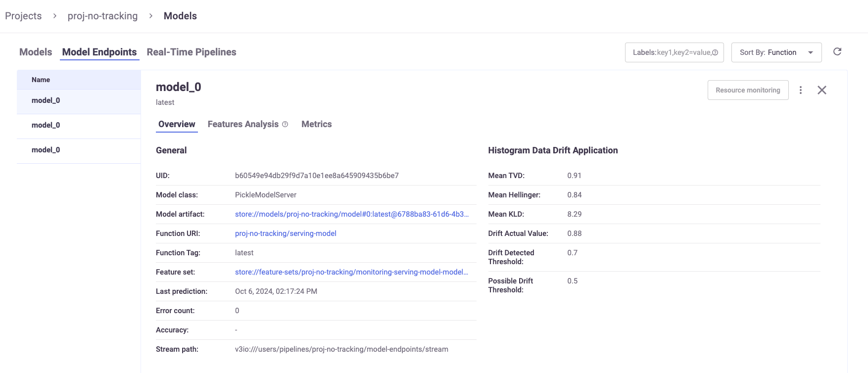This screenshot has width=868, height=373.
Task: Click the Models breadcrumb item
Action: click(x=180, y=16)
